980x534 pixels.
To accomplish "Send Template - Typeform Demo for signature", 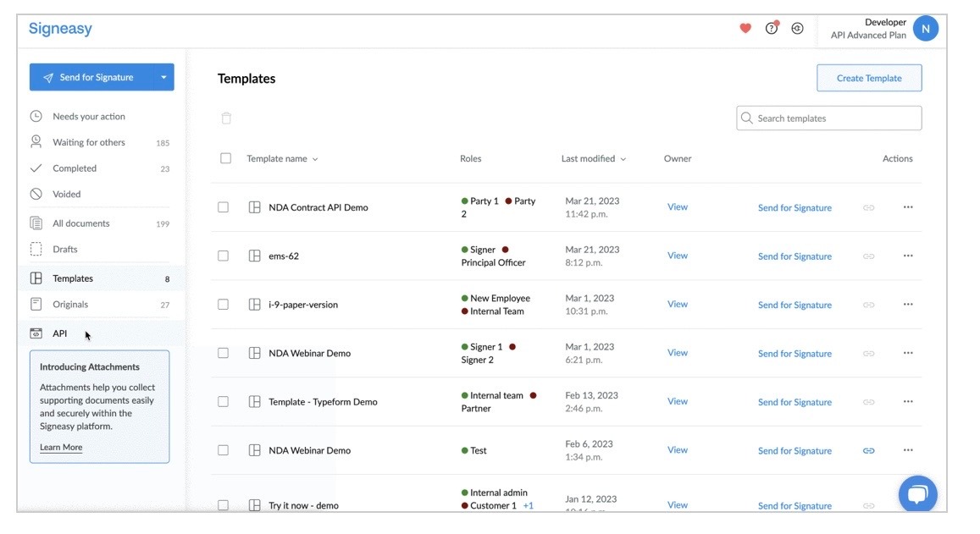I will [795, 402].
